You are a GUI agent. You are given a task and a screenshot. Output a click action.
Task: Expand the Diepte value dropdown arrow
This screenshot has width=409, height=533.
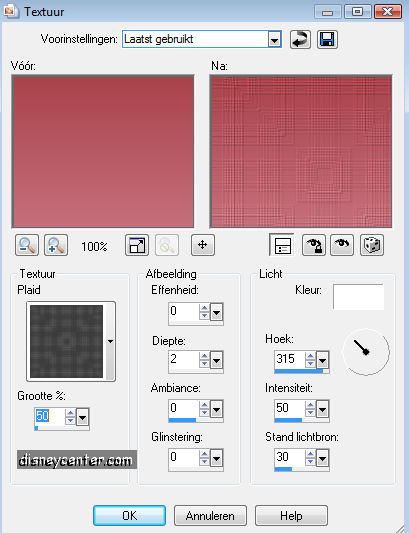(x=217, y=360)
